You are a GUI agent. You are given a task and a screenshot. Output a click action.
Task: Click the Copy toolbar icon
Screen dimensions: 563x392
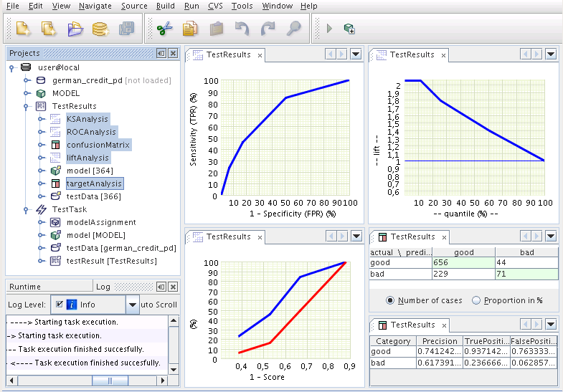(190, 29)
